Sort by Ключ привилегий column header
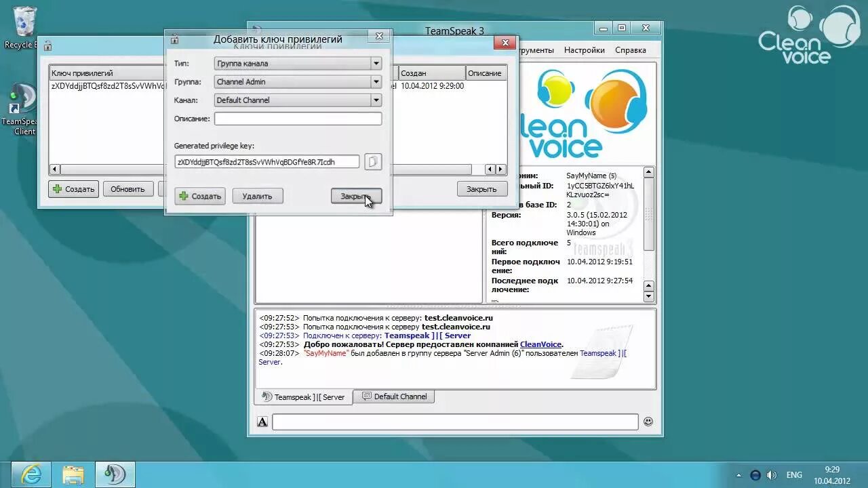The image size is (868, 488). pos(107,73)
